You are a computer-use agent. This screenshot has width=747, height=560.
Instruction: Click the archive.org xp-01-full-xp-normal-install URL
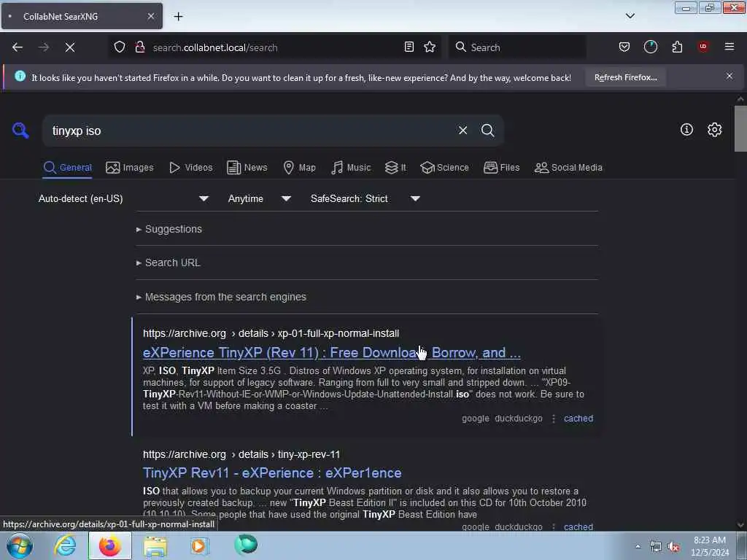[x=271, y=333]
